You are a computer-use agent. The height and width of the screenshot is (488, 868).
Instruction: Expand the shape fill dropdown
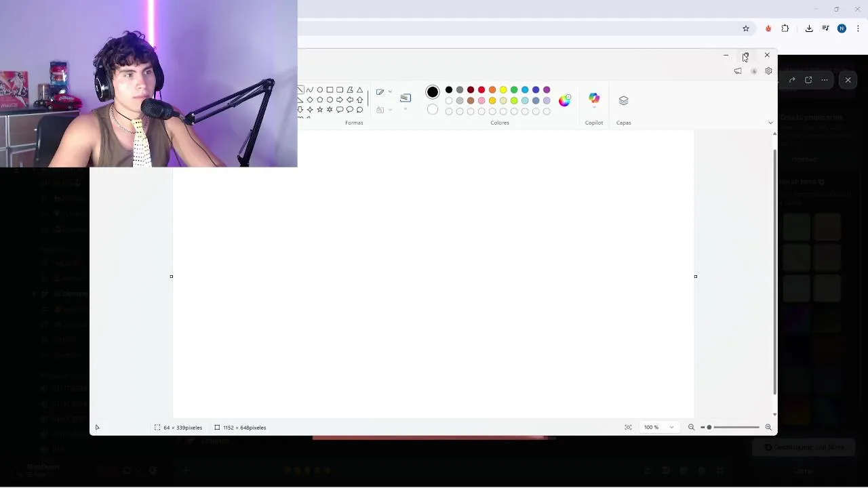pyautogui.click(x=390, y=109)
